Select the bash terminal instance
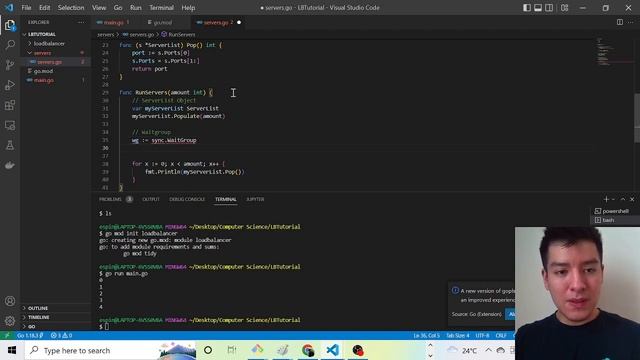Image resolution: width=640 pixels, height=360 pixels. 615,220
